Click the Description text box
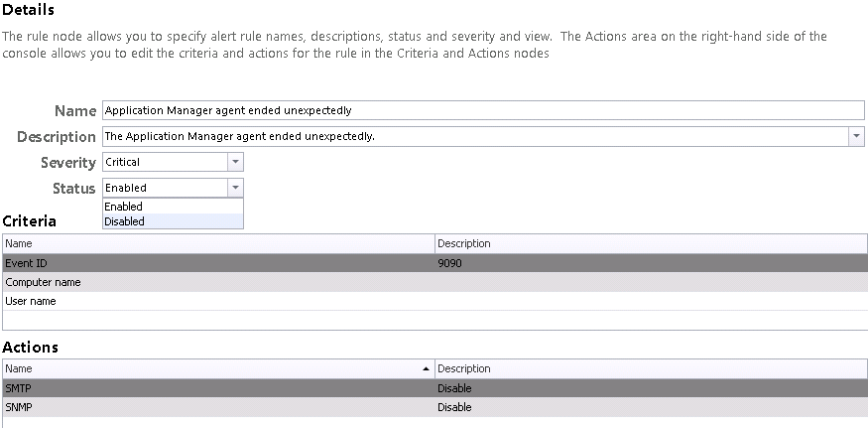868x428 pixels. [475, 136]
